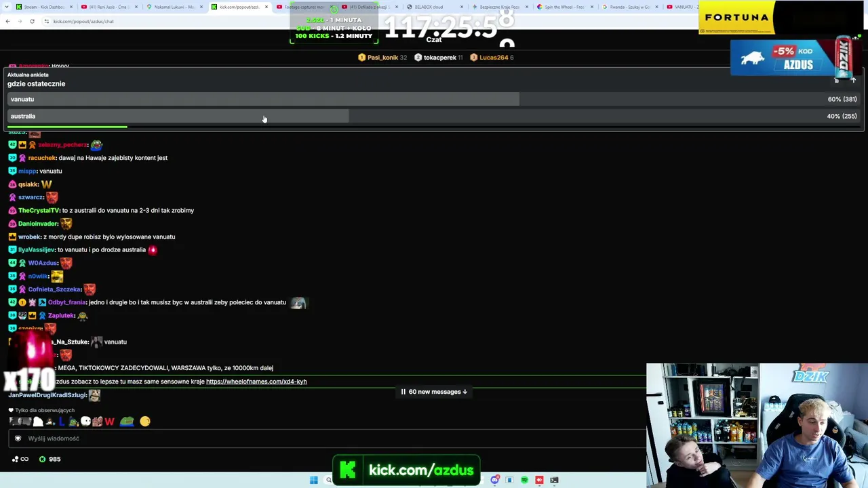Click the 'Tylko dla obserwujących' followers-only label

pyautogui.click(x=45, y=411)
